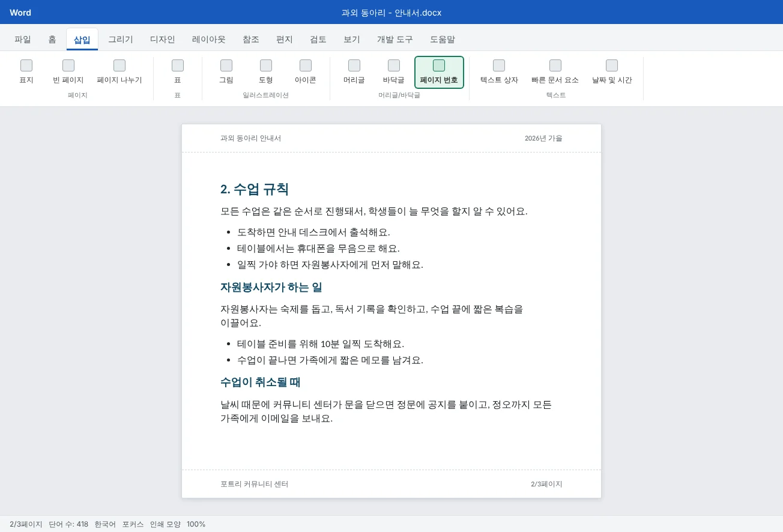Image resolution: width=783 pixels, height=532 pixels.
Task: Edit the header via 머리글
Action: point(354,72)
